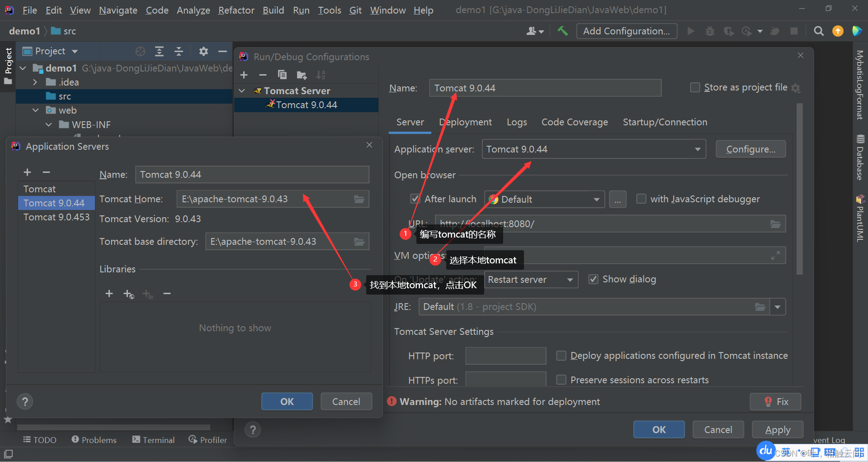Toggle Store as project file checkbox

tap(695, 87)
